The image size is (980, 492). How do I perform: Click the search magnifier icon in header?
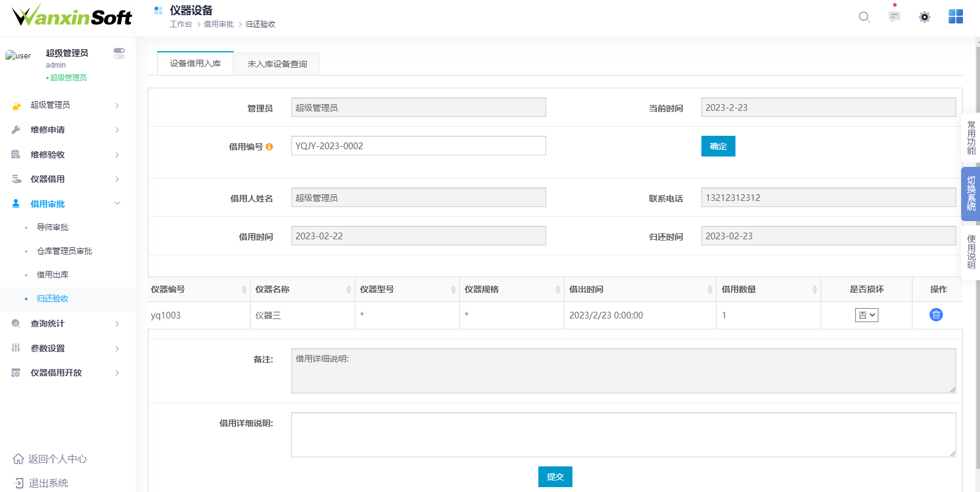click(864, 17)
